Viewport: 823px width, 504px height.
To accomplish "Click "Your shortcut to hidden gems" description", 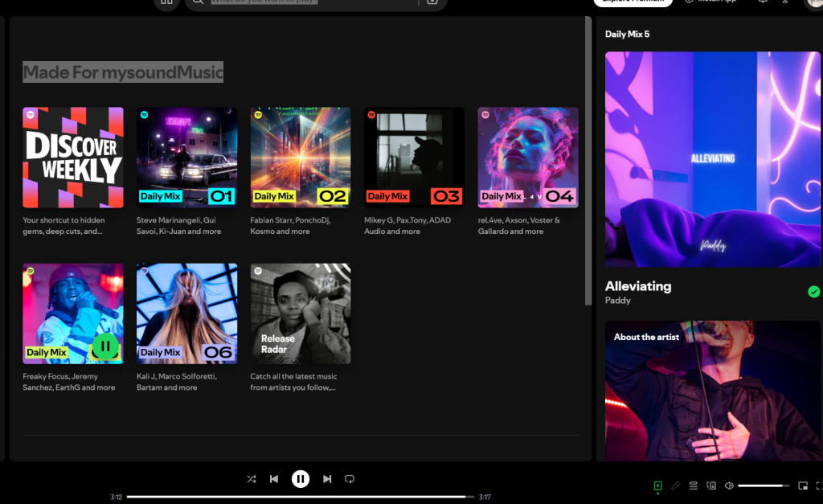I will [63, 226].
